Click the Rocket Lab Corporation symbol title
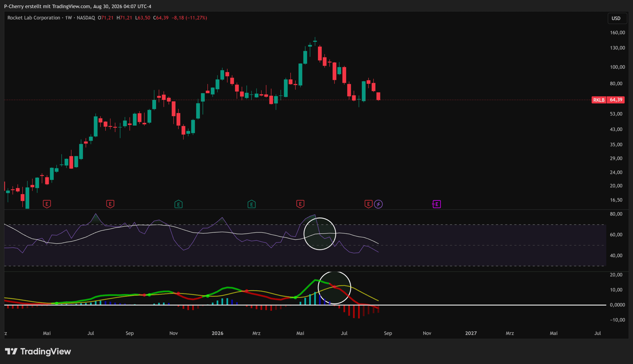This screenshot has height=364, width=633. pos(34,18)
